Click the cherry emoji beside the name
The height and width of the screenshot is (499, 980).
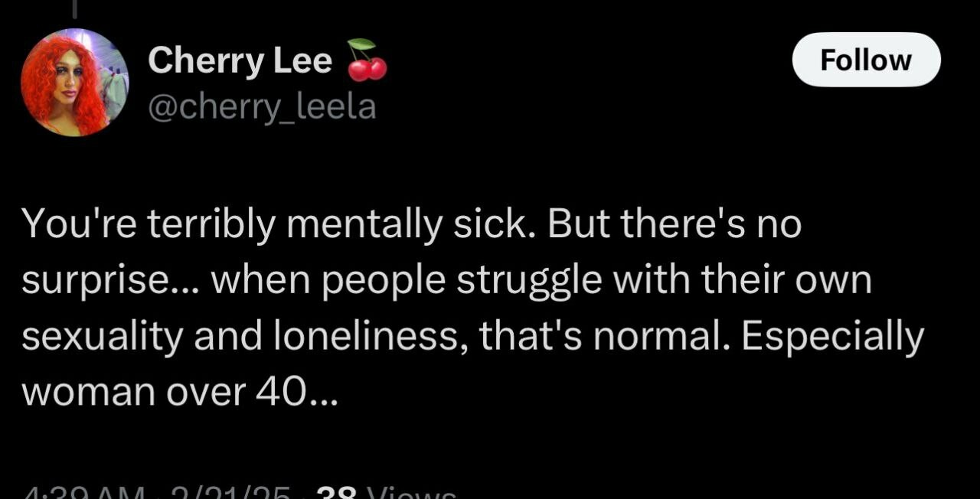[367, 60]
